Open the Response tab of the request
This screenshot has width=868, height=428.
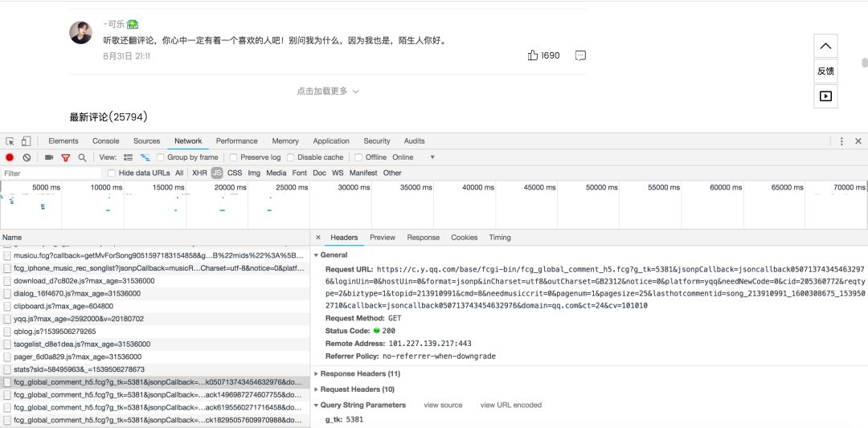pos(423,237)
